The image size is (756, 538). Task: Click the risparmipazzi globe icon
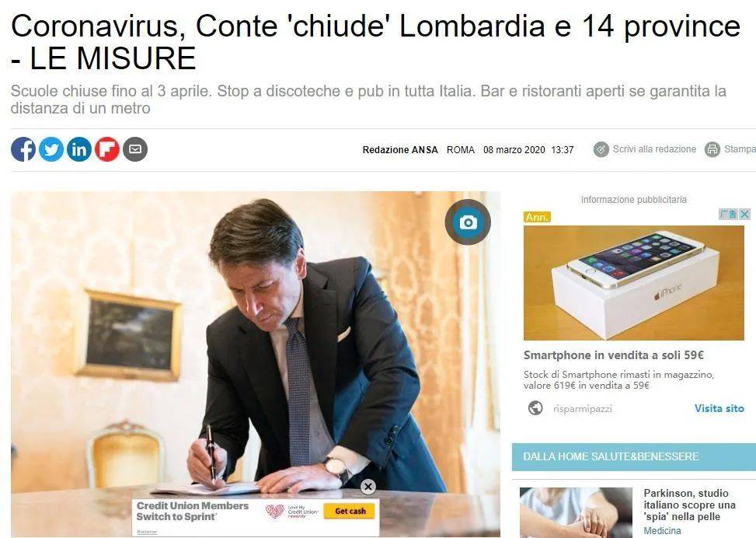point(535,408)
